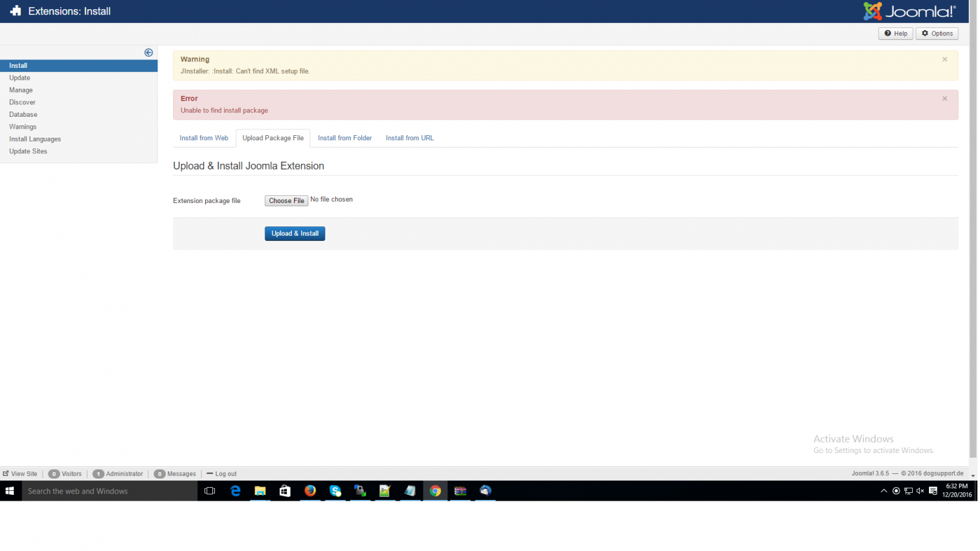
Task: Close the red Error message
Action: click(x=944, y=99)
